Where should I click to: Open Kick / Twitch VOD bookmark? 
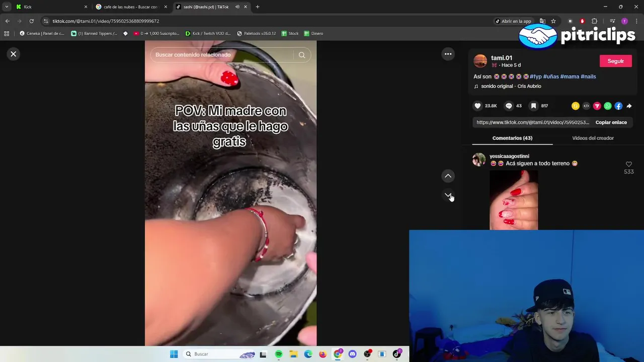[x=208, y=33]
